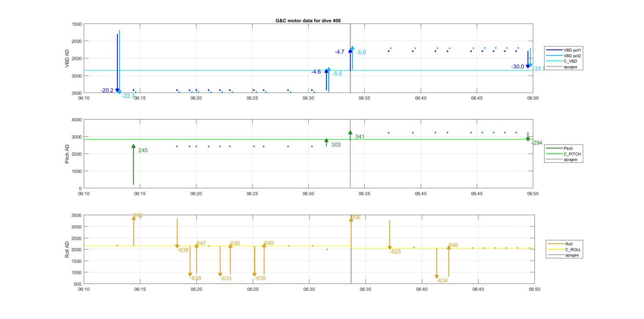The image size is (644, 319).
Task: Click the '-22.3' VBD data label
Action: tap(128, 96)
